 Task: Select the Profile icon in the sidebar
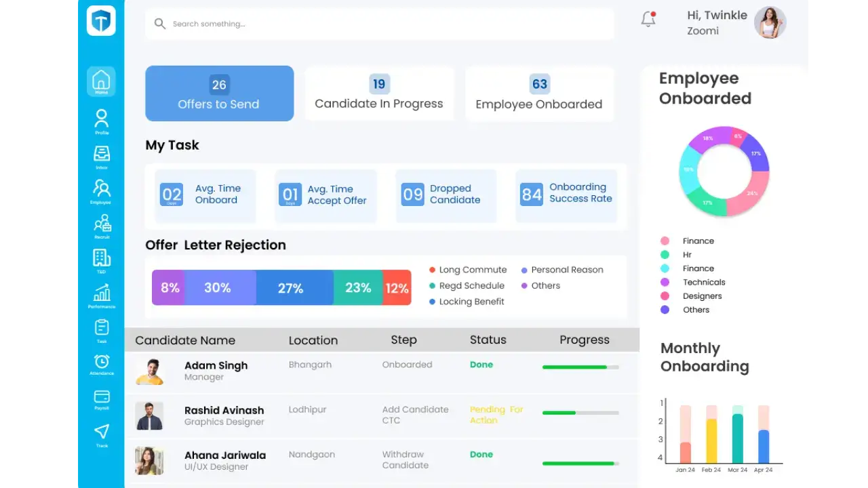click(x=100, y=119)
